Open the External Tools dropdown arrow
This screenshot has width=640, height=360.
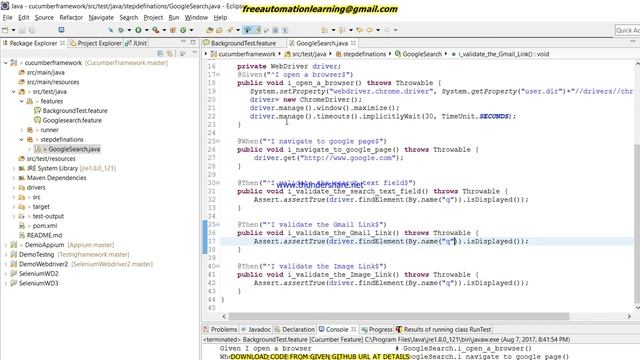(164, 30)
